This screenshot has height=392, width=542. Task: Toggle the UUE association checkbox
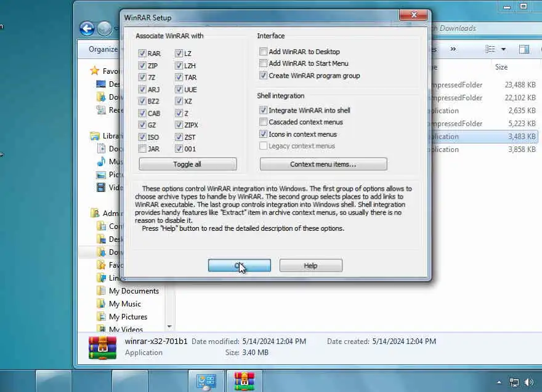(179, 89)
